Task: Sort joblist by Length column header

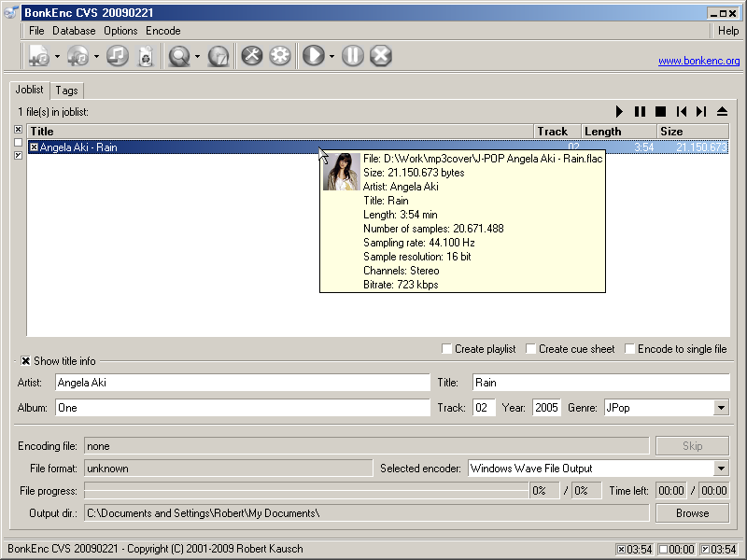Action: coord(619,132)
